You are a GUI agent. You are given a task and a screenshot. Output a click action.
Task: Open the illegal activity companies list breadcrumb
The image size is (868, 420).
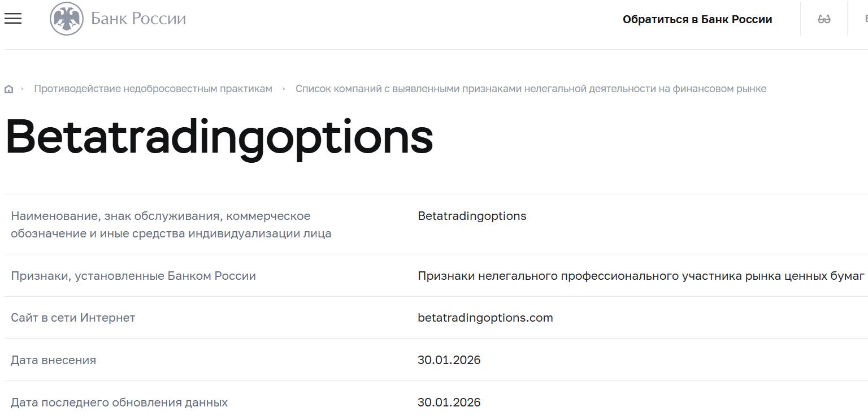pos(531,88)
